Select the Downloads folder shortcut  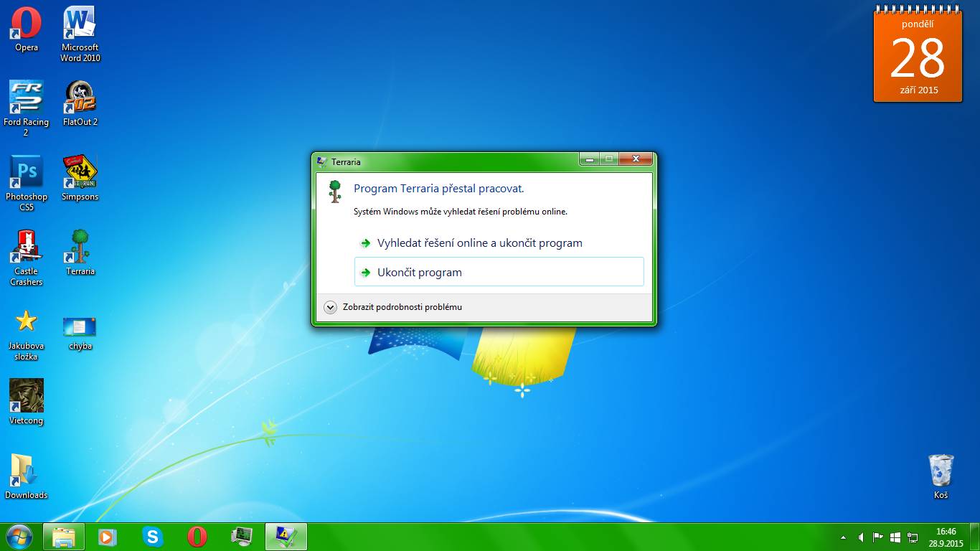pyautogui.click(x=27, y=476)
